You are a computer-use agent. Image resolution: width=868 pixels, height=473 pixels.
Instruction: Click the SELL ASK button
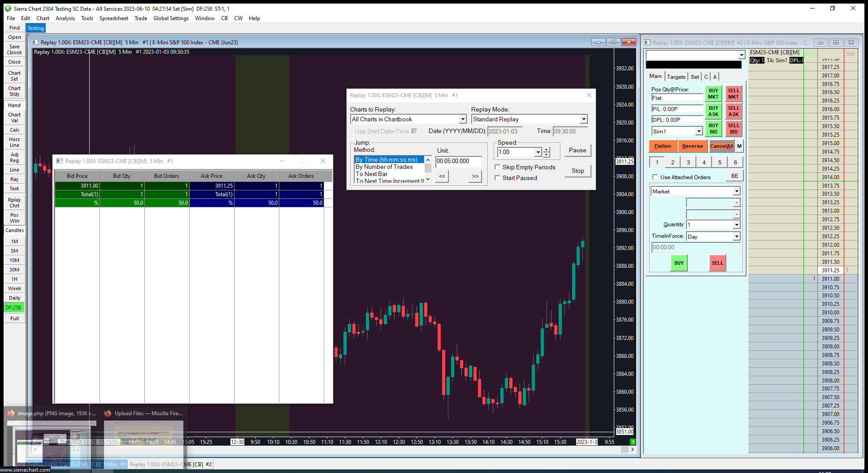pyautogui.click(x=733, y=111)
